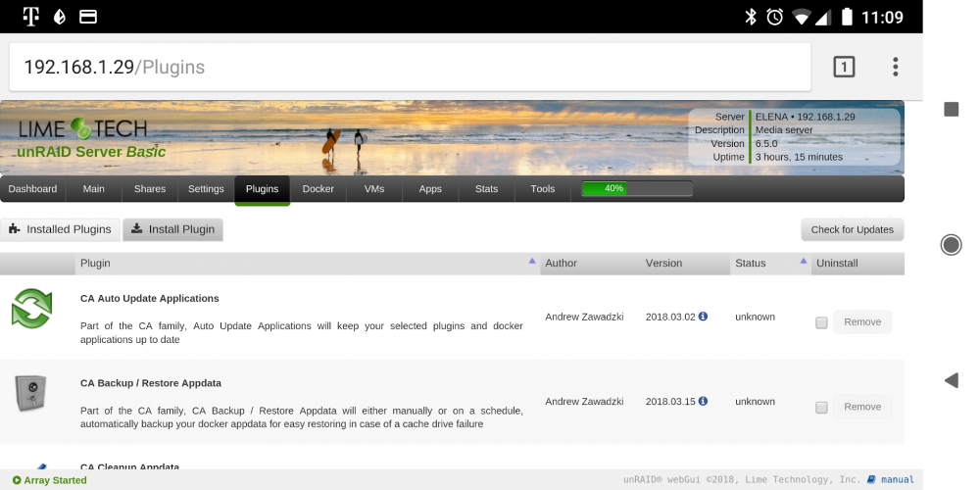
Task: Open the Tools menu item
Action: pyautogui.click(x=543, y=189)
